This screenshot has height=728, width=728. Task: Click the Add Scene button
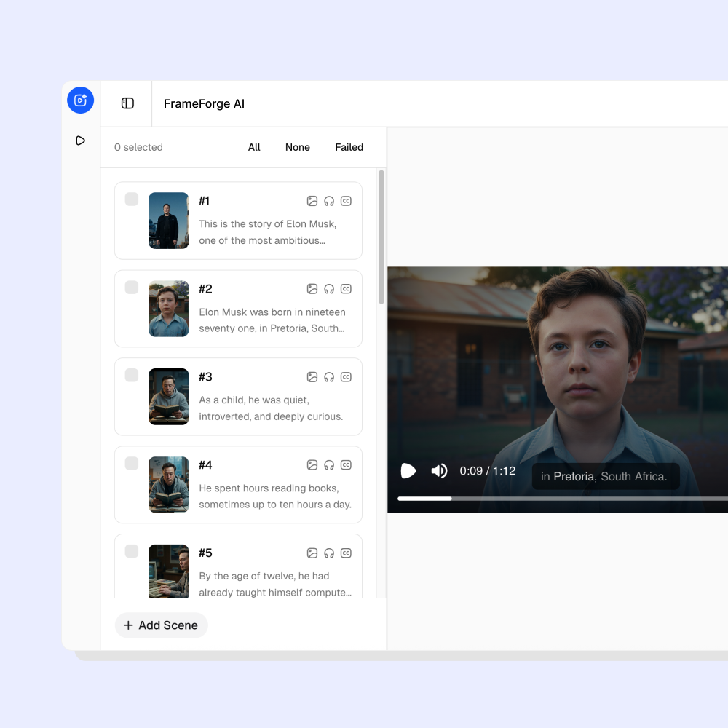click(161, 625)
